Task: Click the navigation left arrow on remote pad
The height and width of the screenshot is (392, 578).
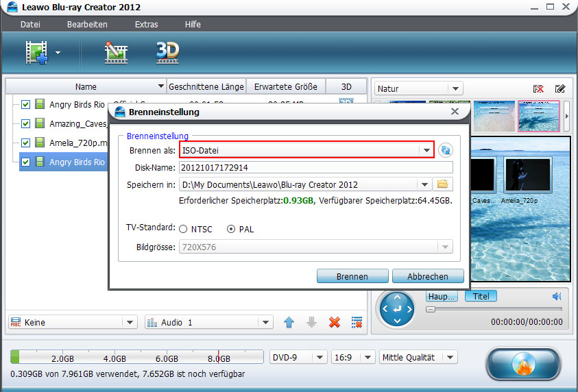Action: 385,309
